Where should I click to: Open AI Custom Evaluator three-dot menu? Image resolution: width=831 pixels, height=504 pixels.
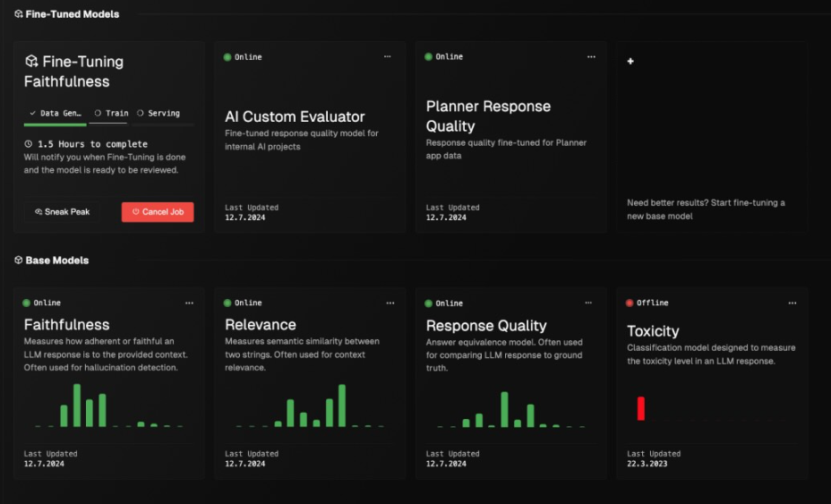(x=388, y=56)
